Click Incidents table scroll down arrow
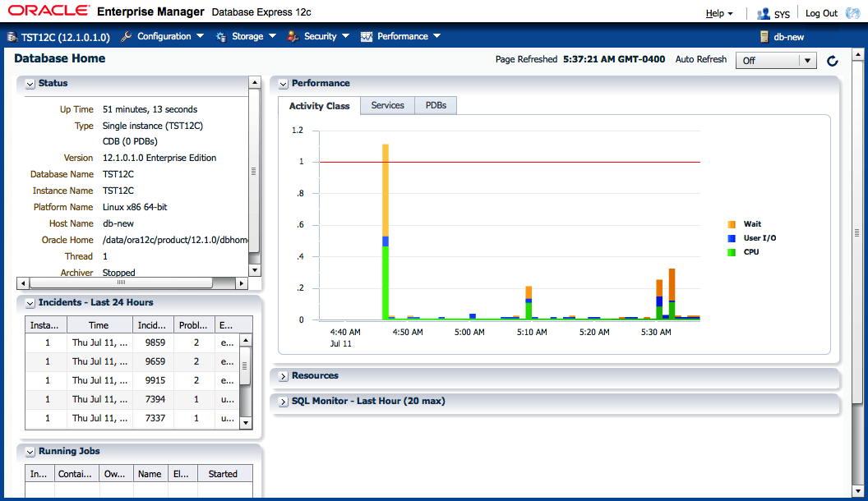The width and height of the screenshot is (868, 501). 246,423
